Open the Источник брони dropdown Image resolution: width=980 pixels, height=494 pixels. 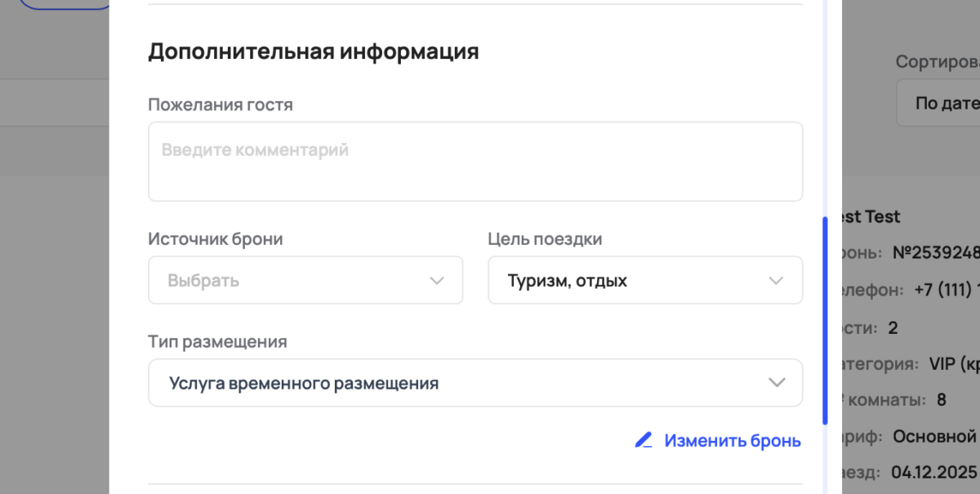(305, 280)
